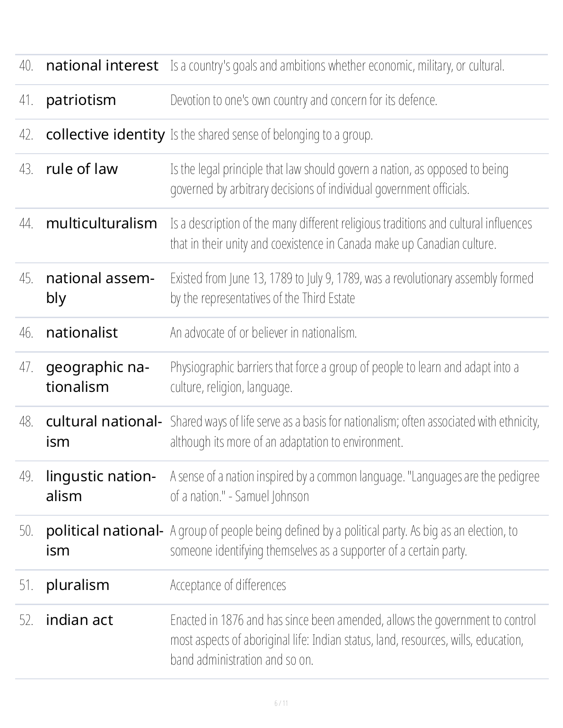563x728 pixels.
Task: Click the "cultural nationalism" term
Action: (x=104, y=431)
